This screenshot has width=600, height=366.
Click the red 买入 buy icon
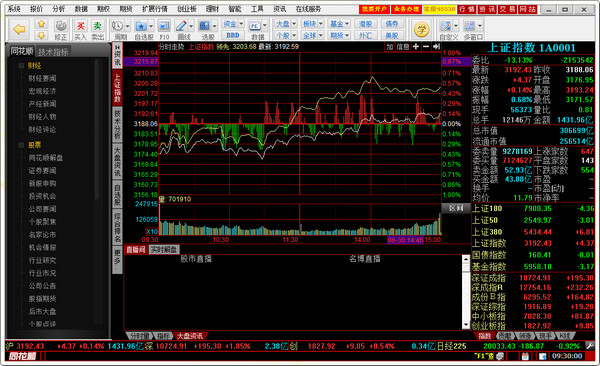[80, 26]
